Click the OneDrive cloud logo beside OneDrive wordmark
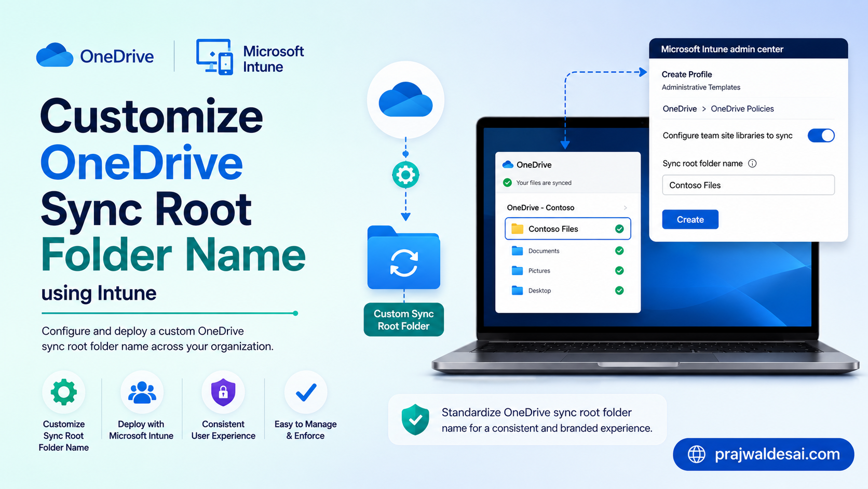Image resolution: width=868 pixels, height=489 pixels. tap(55, 55)
